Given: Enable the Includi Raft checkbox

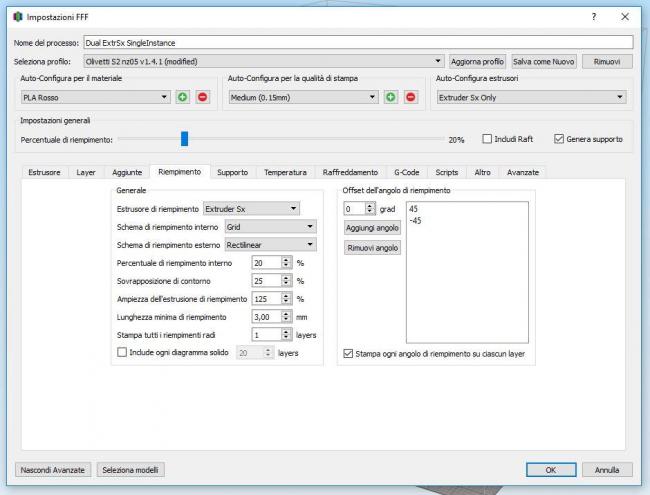Looking at the screenshot, I should 488,139.
